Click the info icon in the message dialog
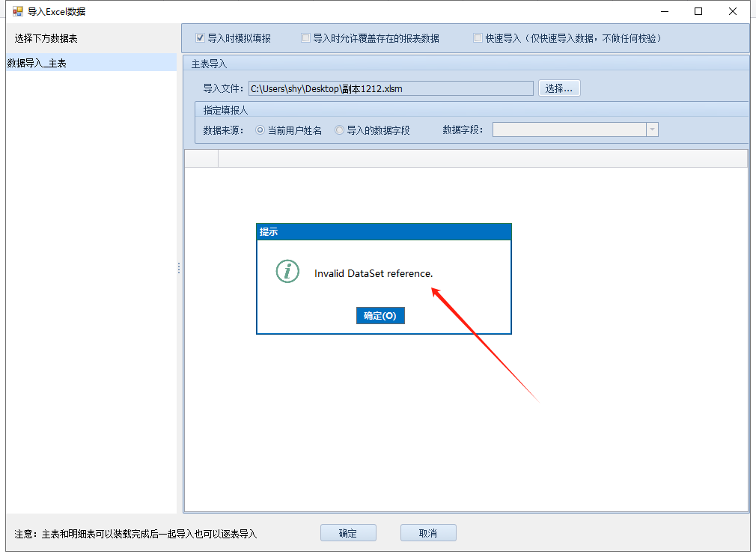This screenshot has width=756, height=557. tap(287, 272)
